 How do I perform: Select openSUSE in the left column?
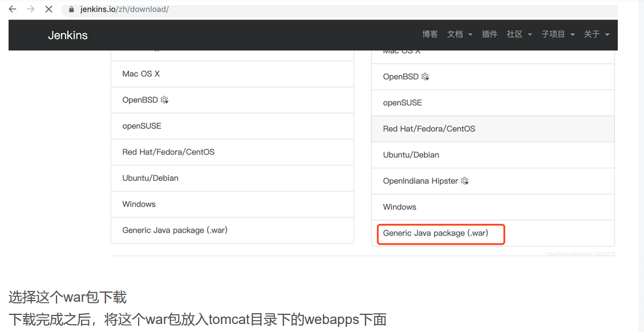pyautogui.click(x=233, y=125)
